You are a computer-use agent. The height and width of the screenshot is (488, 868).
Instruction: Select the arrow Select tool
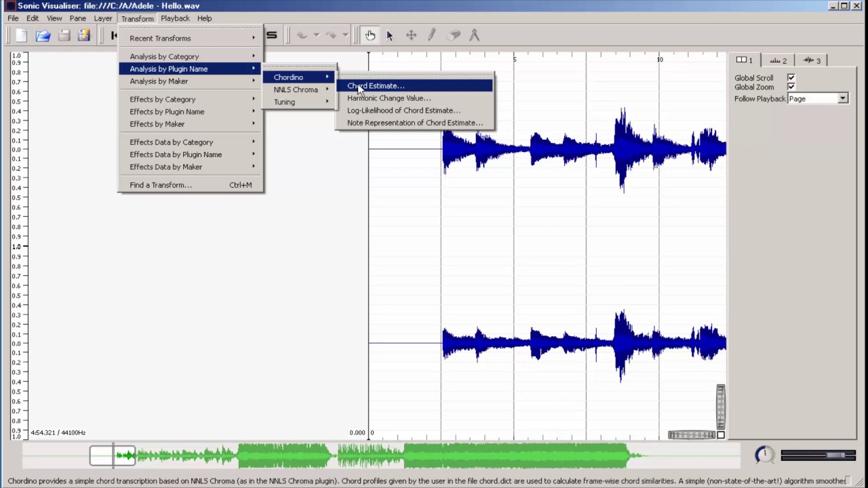pyautogui.click(x=390, y=35)
